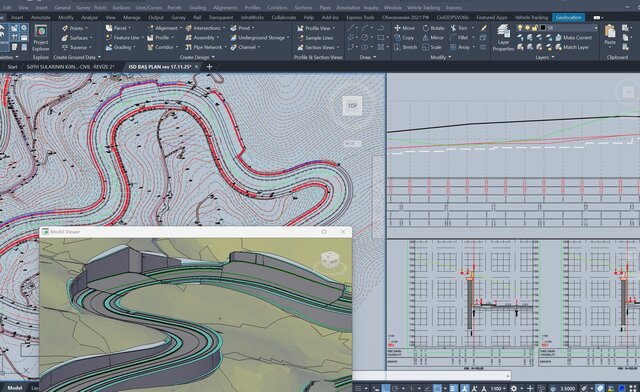
Task: Open the Analyze ribbon tab
Action: 89,18
